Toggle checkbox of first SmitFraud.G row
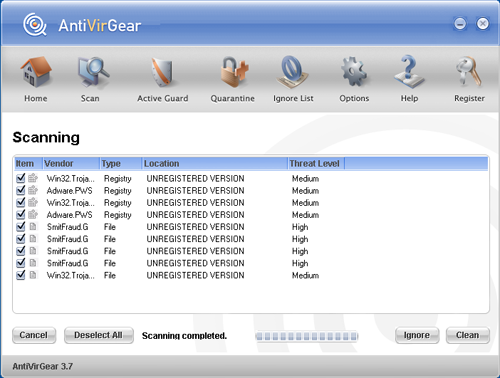Image resolution: width=500 pixels, height=378 pixels. (x=21, y=227)
